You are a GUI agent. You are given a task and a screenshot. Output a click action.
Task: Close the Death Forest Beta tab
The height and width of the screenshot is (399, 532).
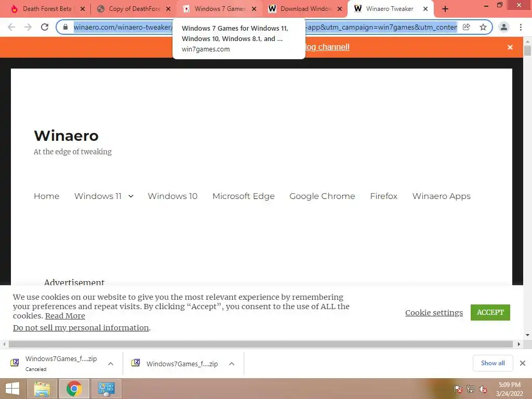coord(83,9)
